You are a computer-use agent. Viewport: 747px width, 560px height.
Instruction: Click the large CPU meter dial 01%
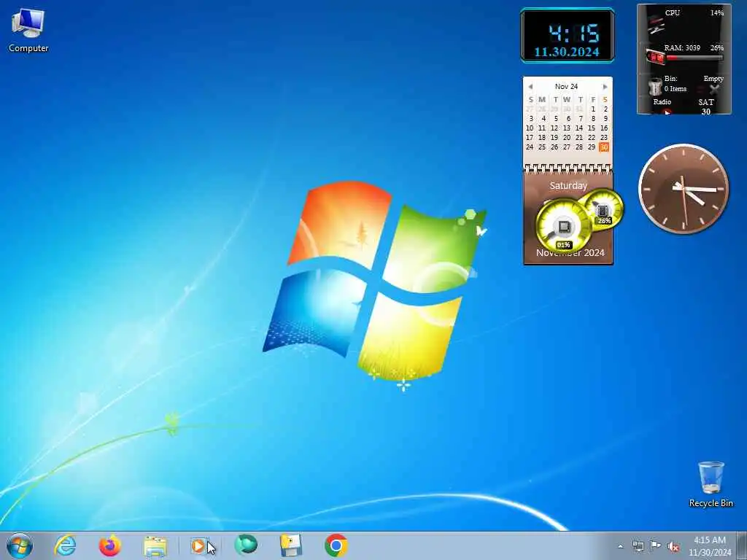point(564,225)
